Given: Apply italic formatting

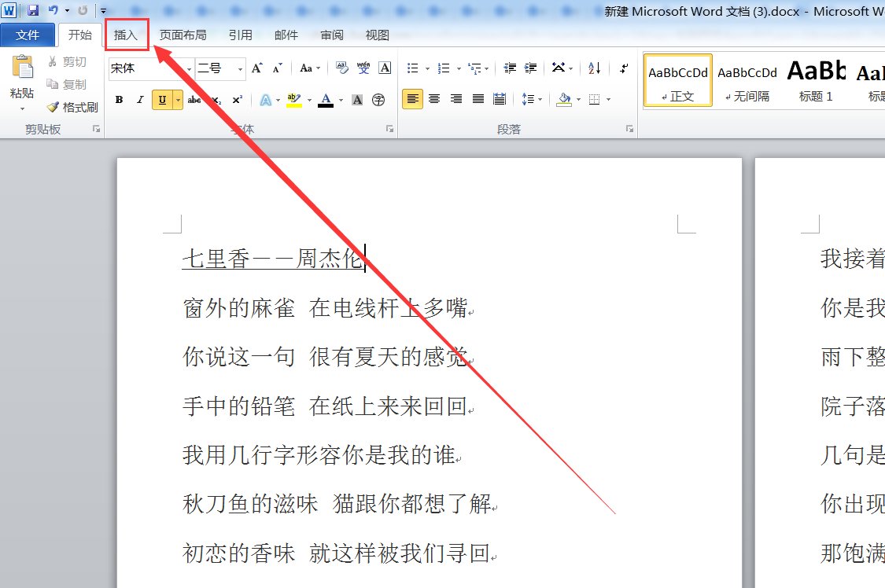Looking at the screenshot, I should [140, 99].
